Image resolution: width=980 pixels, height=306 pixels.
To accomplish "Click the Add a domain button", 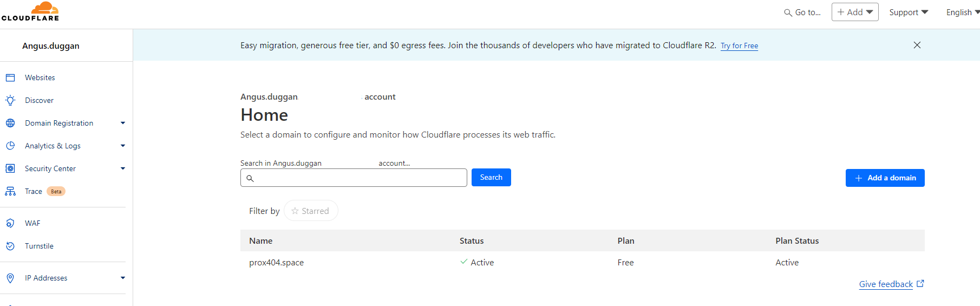I will (x=885, y=178).
